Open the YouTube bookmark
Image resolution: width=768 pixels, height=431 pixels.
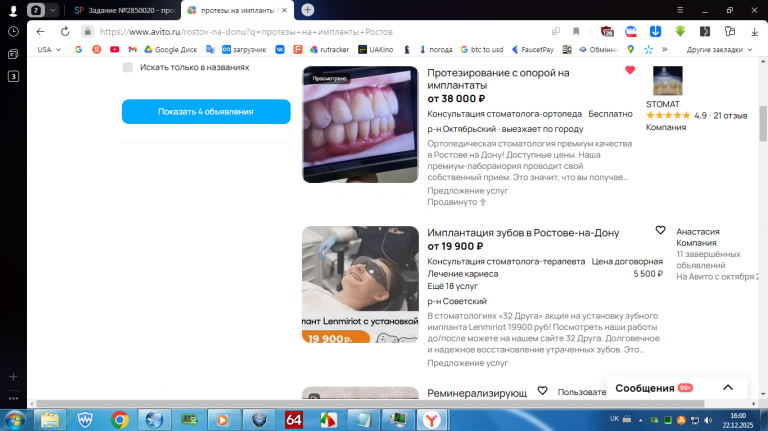click(x=115, y=49)
